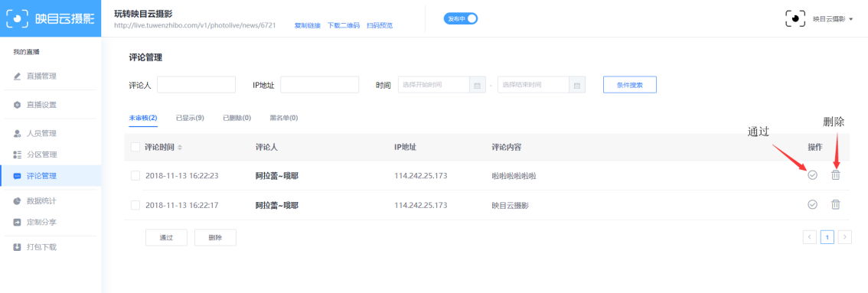Image resolution: width=868 pixels, height=293 pixels.
Task: Click the start time calendar icon
Action: coord(477,85)
